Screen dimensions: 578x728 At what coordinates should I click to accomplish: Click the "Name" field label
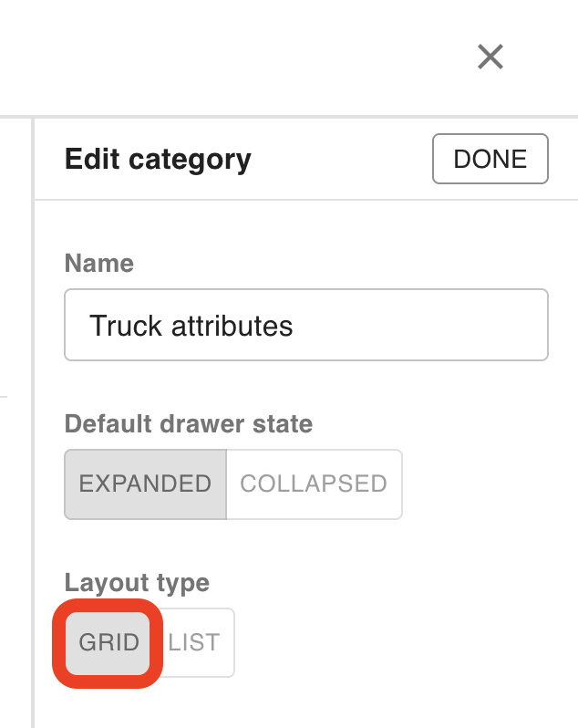coord(98,264)
